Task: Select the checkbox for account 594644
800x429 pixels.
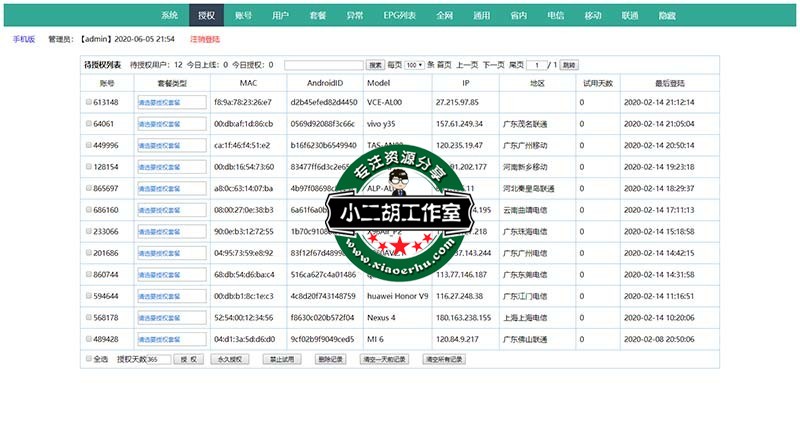Action: 88,297
